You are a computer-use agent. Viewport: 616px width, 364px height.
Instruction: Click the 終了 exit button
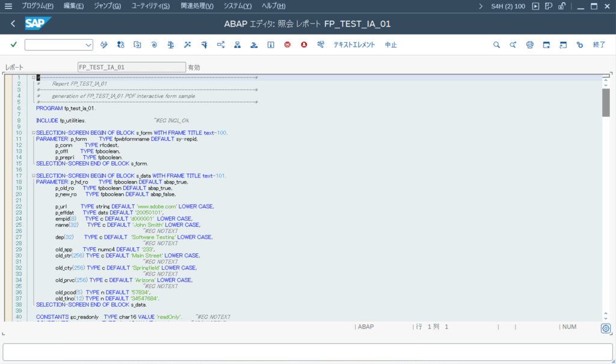[x=599, y=45]
